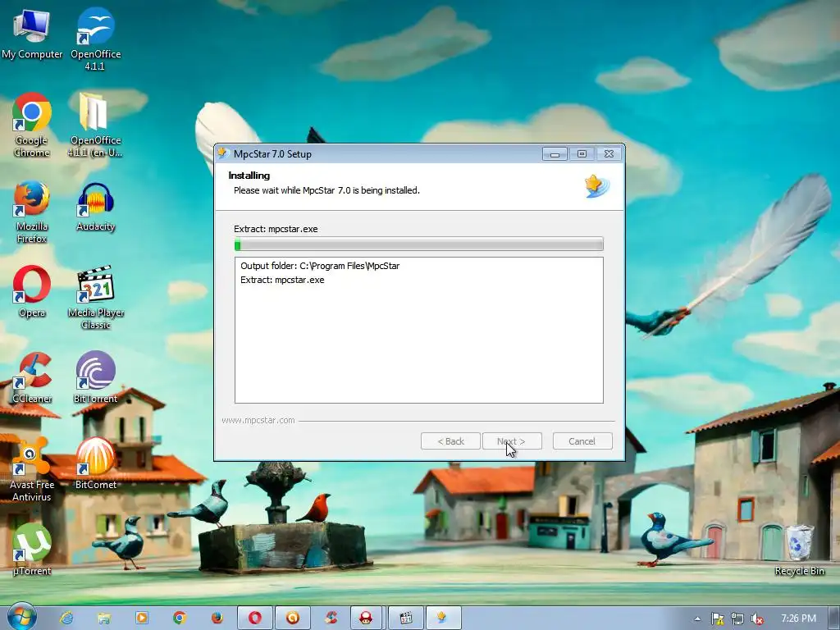840x630 pixels.
Task: Select the Opera desktop shortcut
Action: tap(32, 292)
